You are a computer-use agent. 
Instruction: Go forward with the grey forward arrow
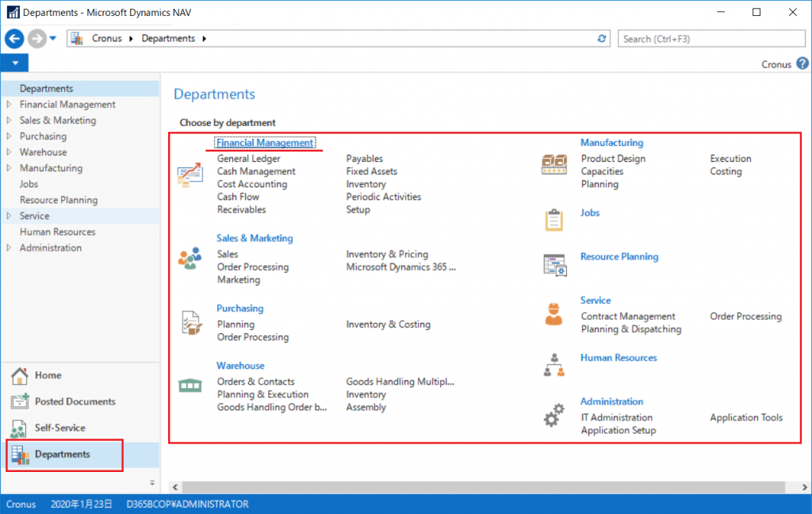(36, 38)
